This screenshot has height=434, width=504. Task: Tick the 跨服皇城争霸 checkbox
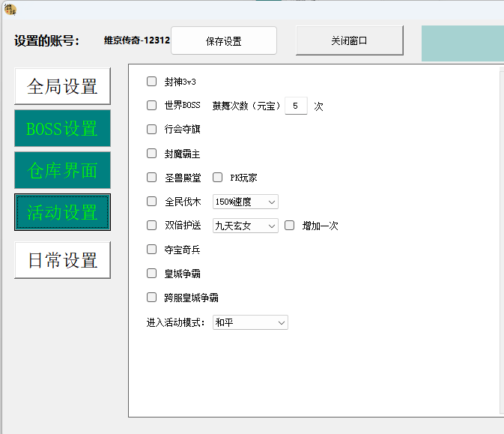[151, 298]
